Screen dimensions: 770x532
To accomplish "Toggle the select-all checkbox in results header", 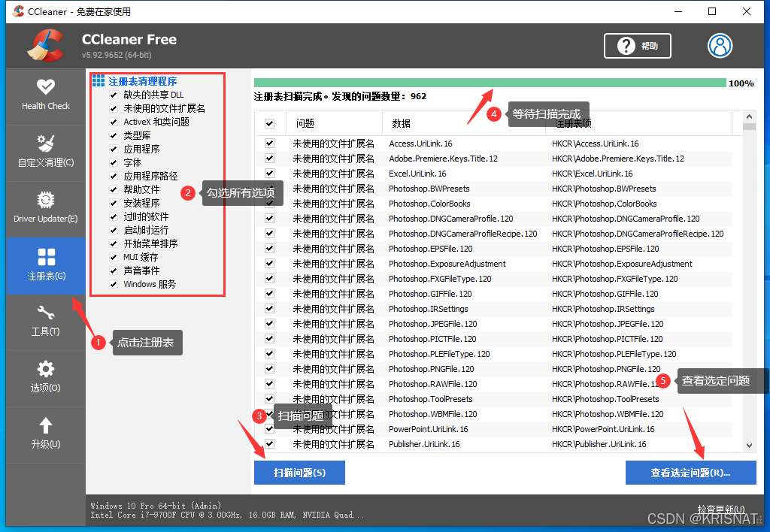I will click(268, 123).
